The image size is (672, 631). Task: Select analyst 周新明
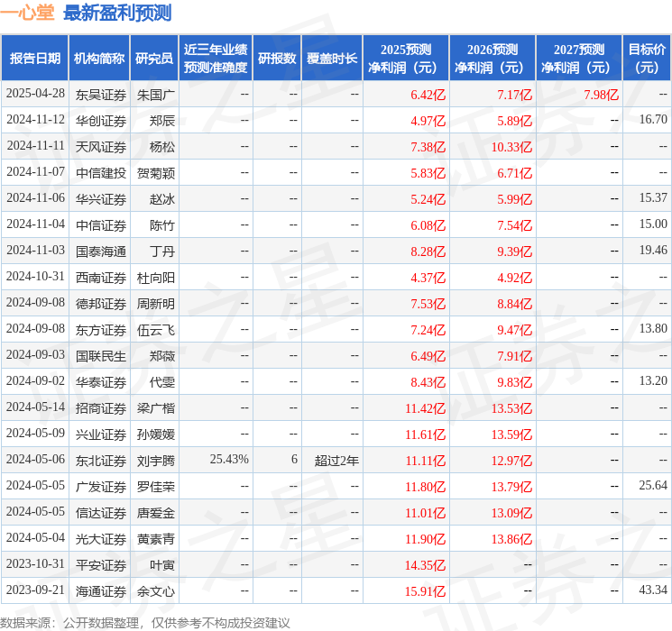tap(155, 304)
